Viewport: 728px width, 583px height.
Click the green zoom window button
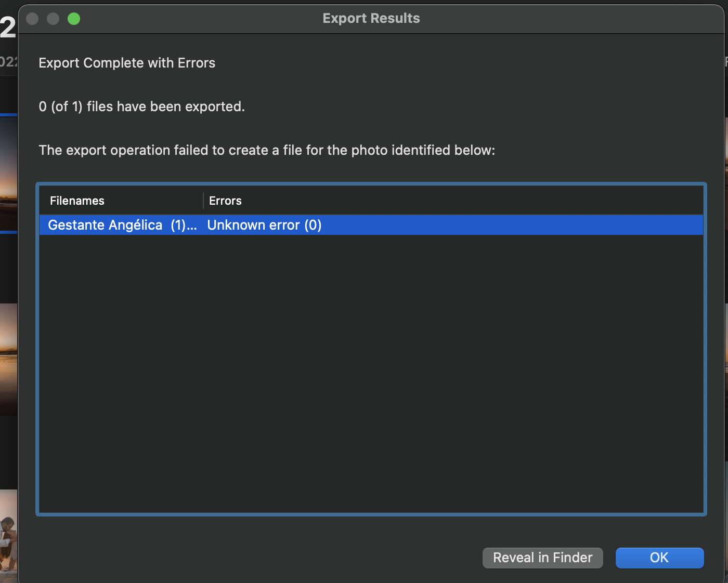click(x=74, y=19)
